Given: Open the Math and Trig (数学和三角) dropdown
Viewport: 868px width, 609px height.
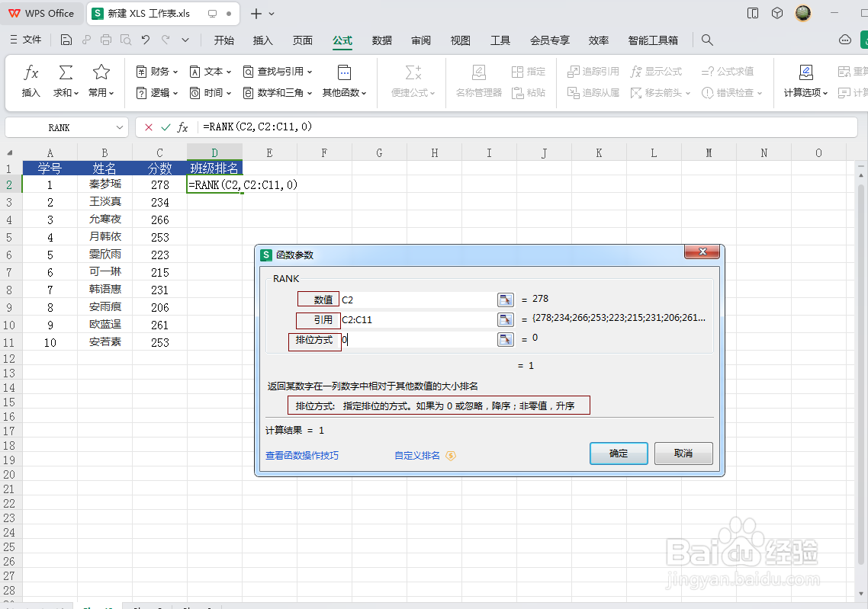Looking at the screenshot, I should point(278,93).
